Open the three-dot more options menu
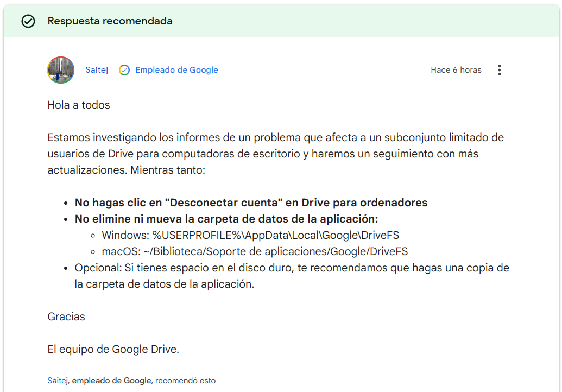562x392 pixels. point(500,70)
